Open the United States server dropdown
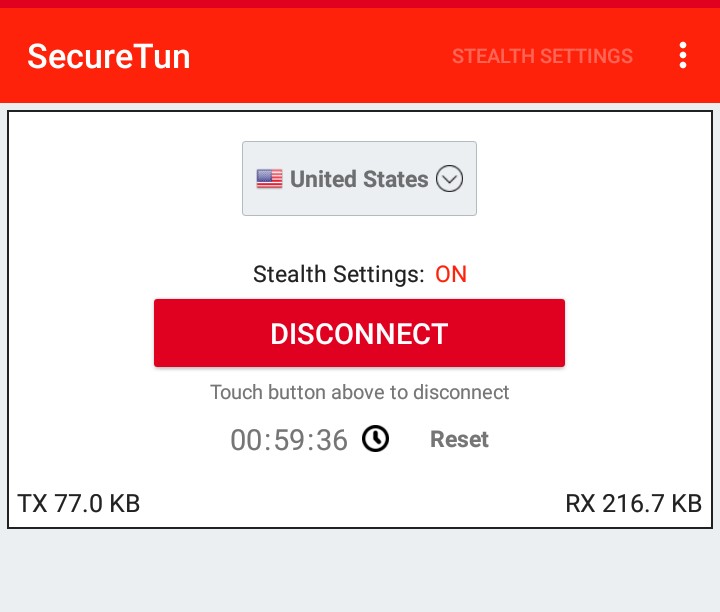Screen dimensions: 720x612 point(359,179)
